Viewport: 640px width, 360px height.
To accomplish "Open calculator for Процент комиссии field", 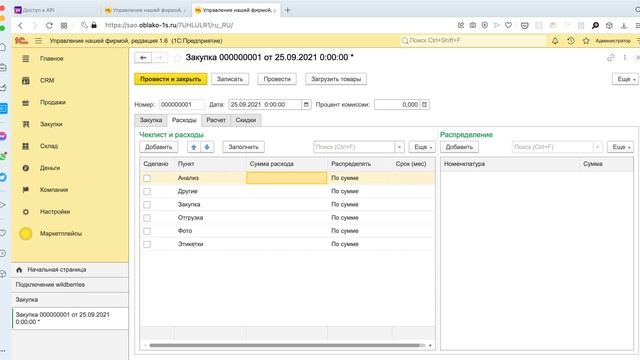I will click(x=424, y=104).
